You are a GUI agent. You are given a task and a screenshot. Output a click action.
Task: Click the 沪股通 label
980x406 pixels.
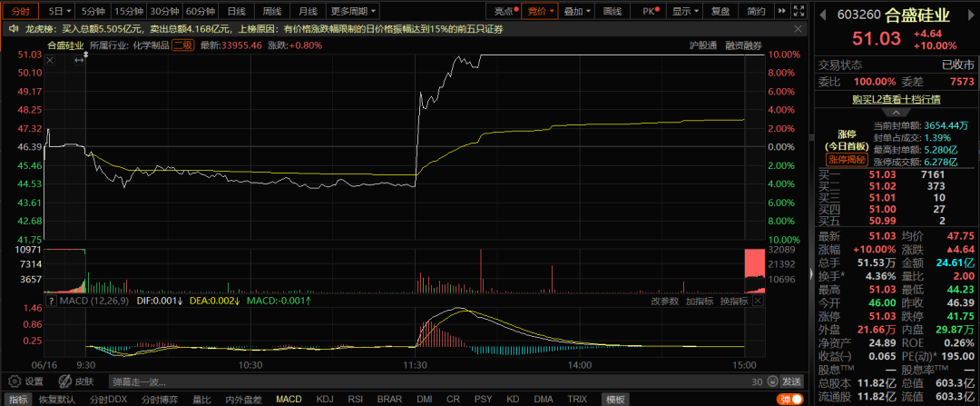click(x=702, y=45)
